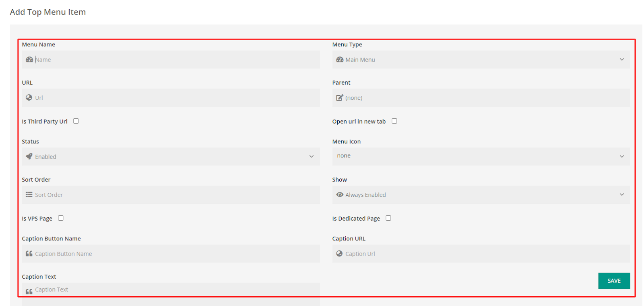Tick the Is Dedicated Page checkbox
644x306 pixels.
click(x=388, y=218)
